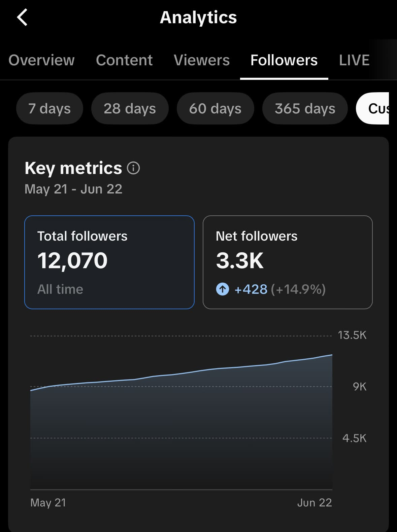
Task: Select the Total followers card
Action: [x=109, y=262]
